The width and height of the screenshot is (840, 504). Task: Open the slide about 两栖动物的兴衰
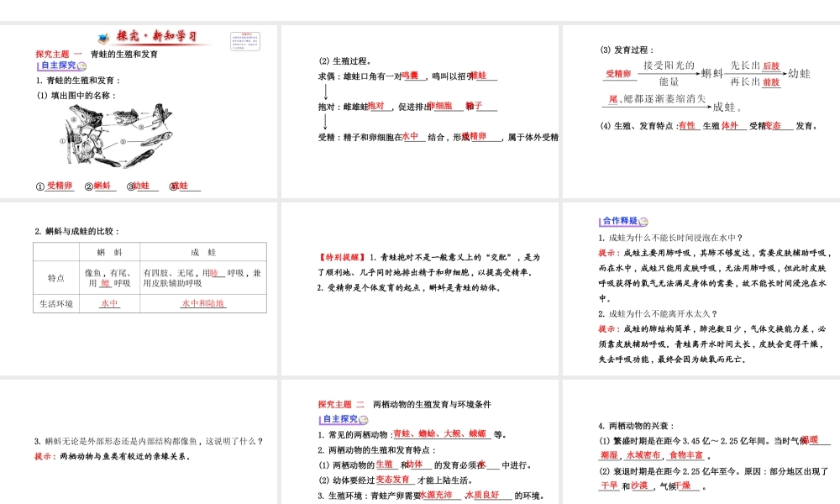click(x=701, y=442)
